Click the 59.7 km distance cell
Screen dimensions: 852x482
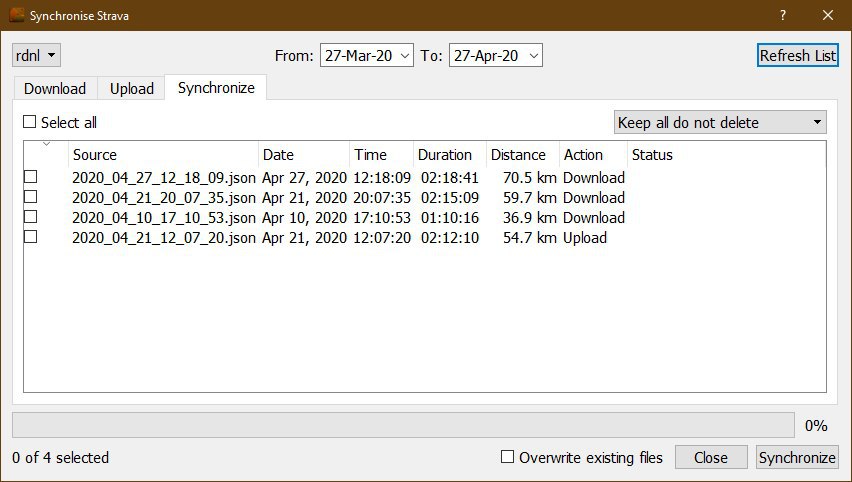coord(529,198)
